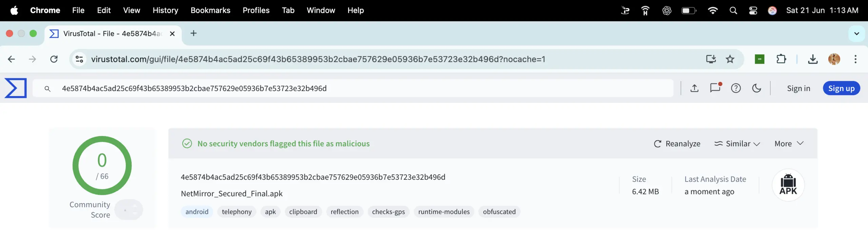This screenshot has width=868, height=243.
Task: Click the obfuscated tag
Action: click(499, 212)
